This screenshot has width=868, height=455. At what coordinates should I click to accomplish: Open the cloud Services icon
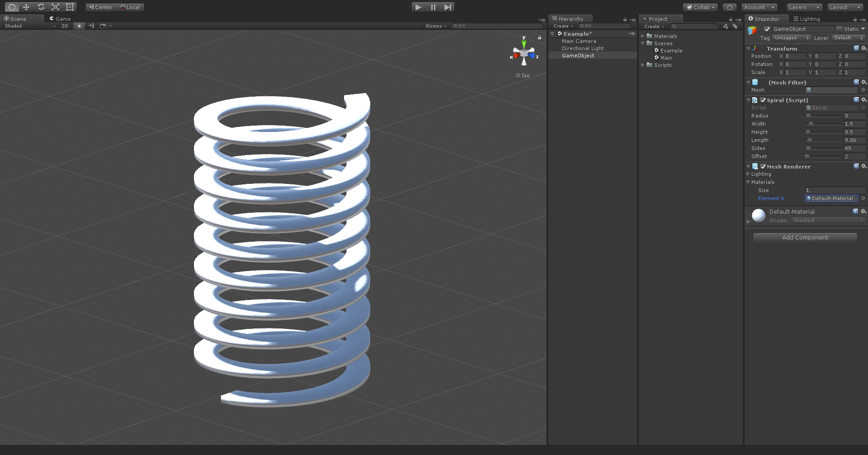[730, 7]
